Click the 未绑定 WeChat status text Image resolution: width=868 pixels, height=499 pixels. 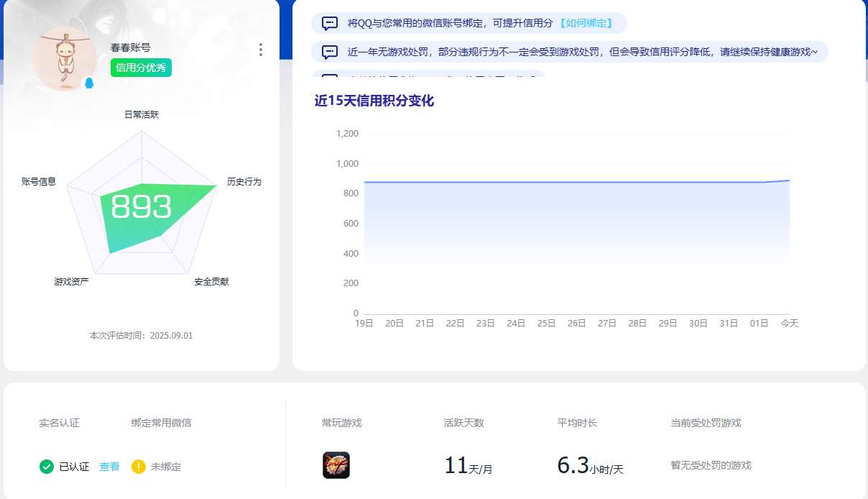point(166,467)
